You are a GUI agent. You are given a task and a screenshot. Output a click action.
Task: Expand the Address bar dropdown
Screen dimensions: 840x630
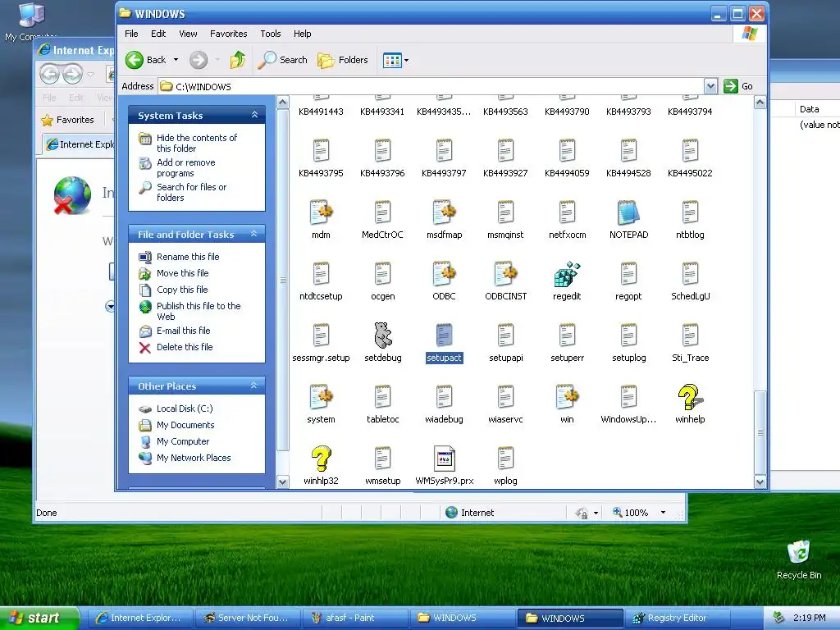[710, 86]
